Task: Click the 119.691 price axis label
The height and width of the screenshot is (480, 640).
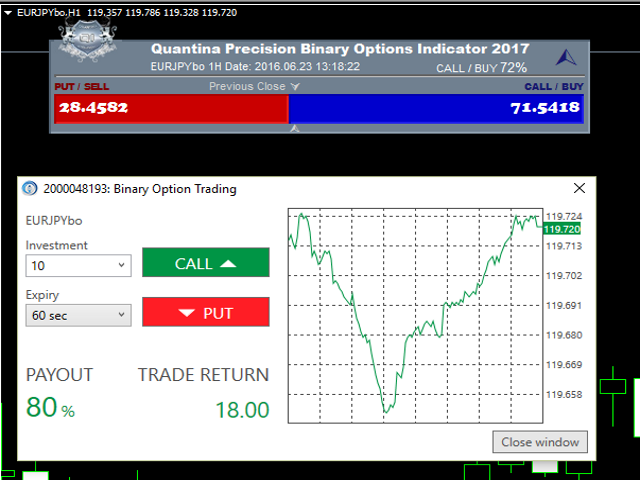Action: click(564, 306)
